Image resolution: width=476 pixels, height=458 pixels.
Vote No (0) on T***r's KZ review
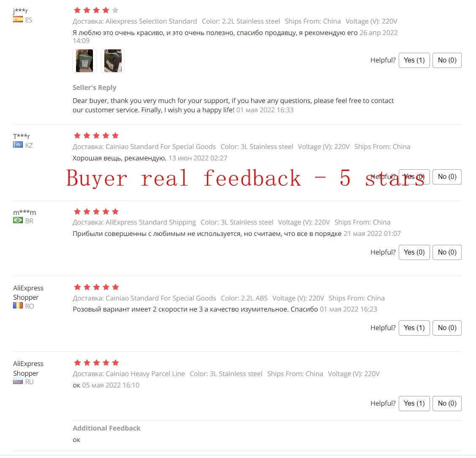447,177
